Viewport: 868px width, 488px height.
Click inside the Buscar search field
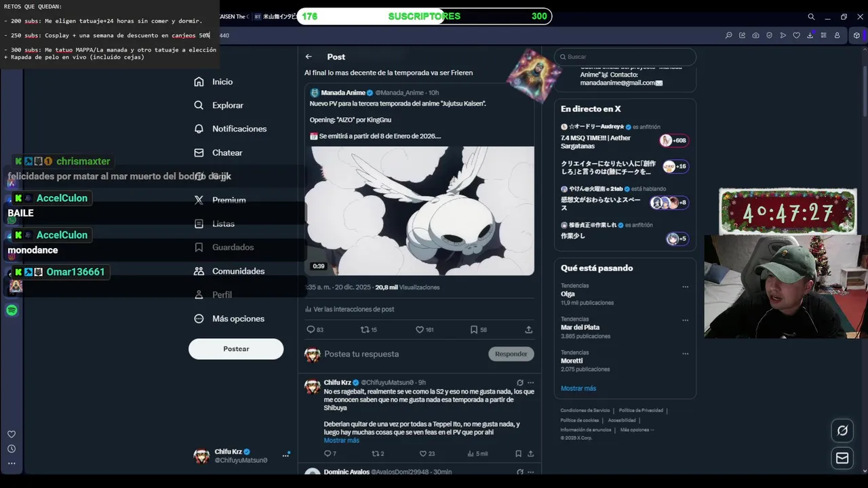(625, 57)
